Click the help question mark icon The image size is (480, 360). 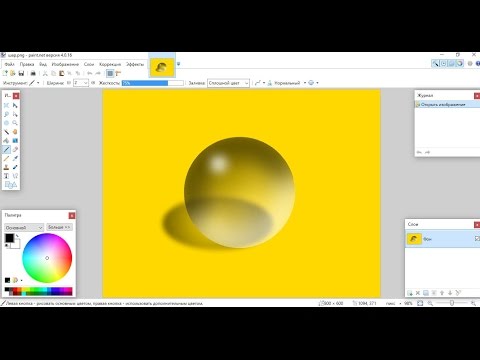478,63
